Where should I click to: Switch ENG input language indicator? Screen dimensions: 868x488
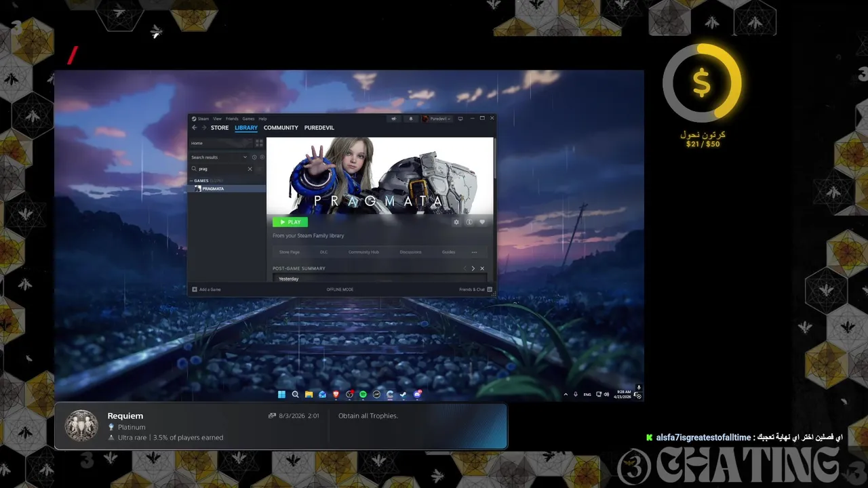[587, 394]
